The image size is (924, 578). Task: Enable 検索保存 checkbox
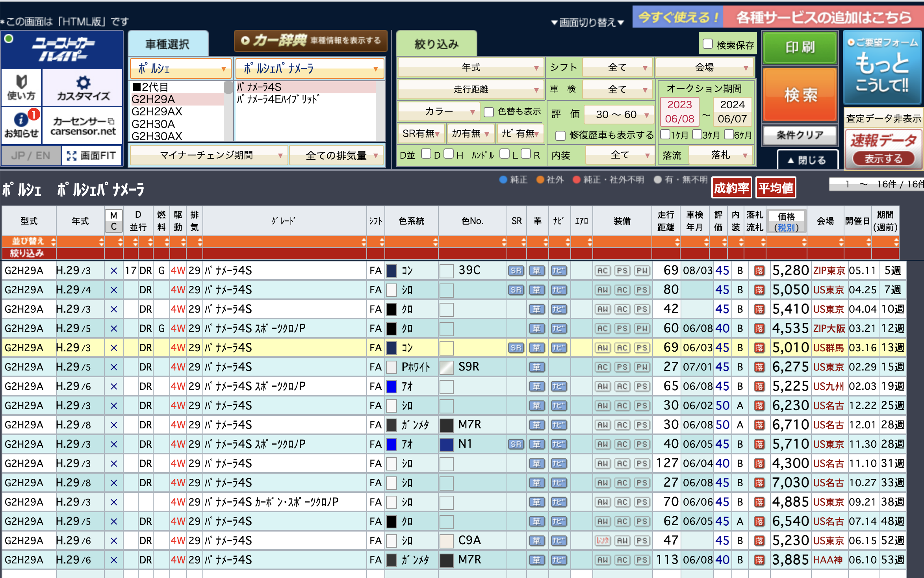click(x=708, y=44)
